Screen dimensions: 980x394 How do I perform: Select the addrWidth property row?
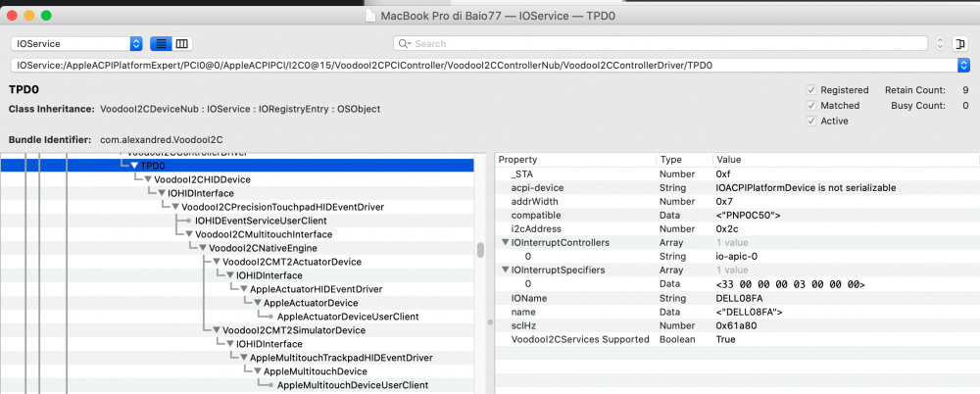pyautogui.click(x=738, y=201)
